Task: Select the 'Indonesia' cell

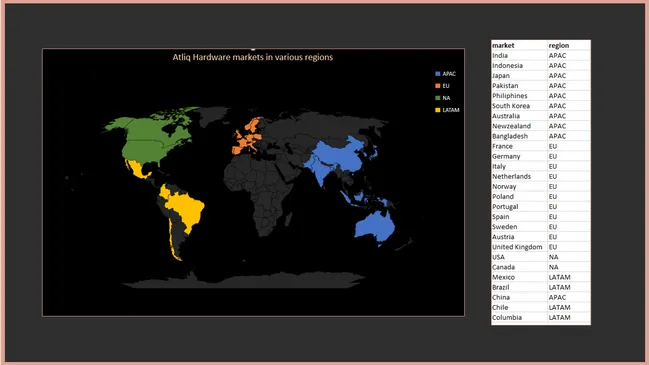Action: pos(519,66)
